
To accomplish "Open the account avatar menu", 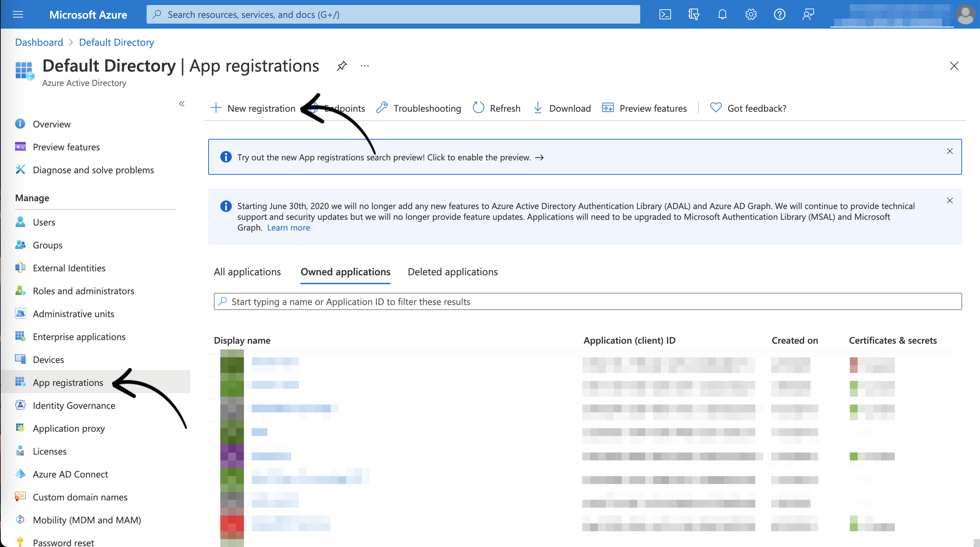I will [965, 14].
